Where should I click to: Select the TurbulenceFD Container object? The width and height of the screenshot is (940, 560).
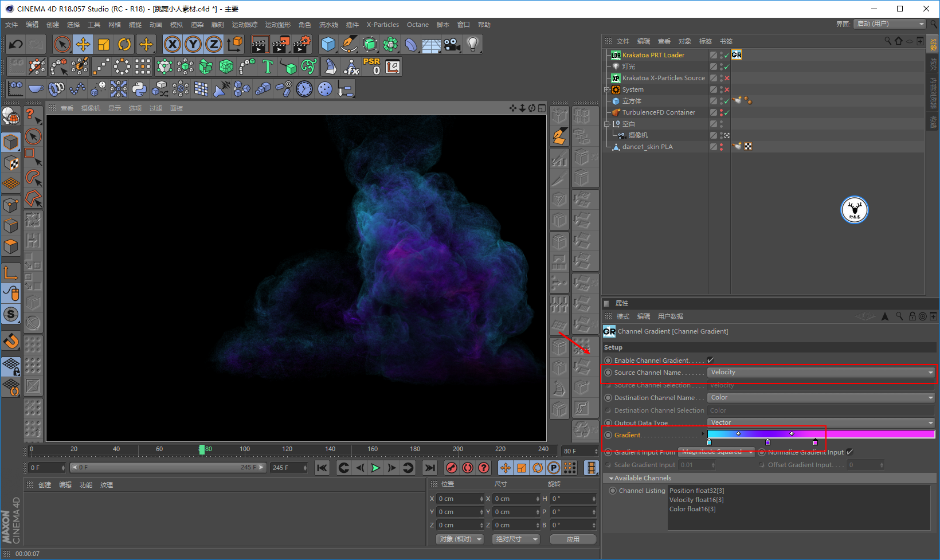tap(659, 112)
